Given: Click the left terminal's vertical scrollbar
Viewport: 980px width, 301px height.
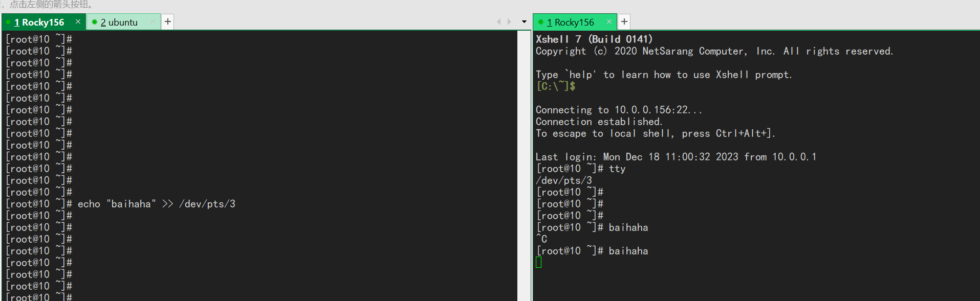Looking at the screenshot, I should point(524,166).
